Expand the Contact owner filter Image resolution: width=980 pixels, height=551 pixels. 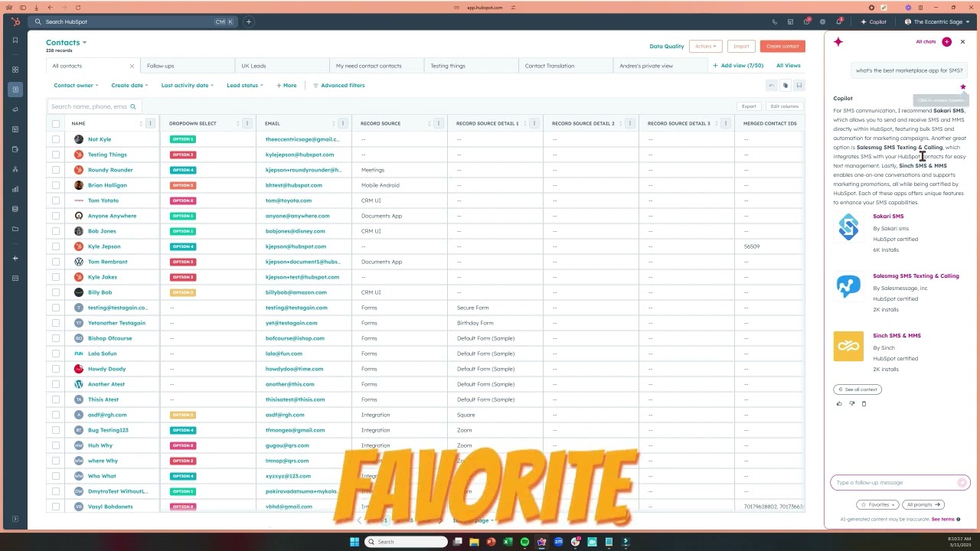[x=76, y=86]
